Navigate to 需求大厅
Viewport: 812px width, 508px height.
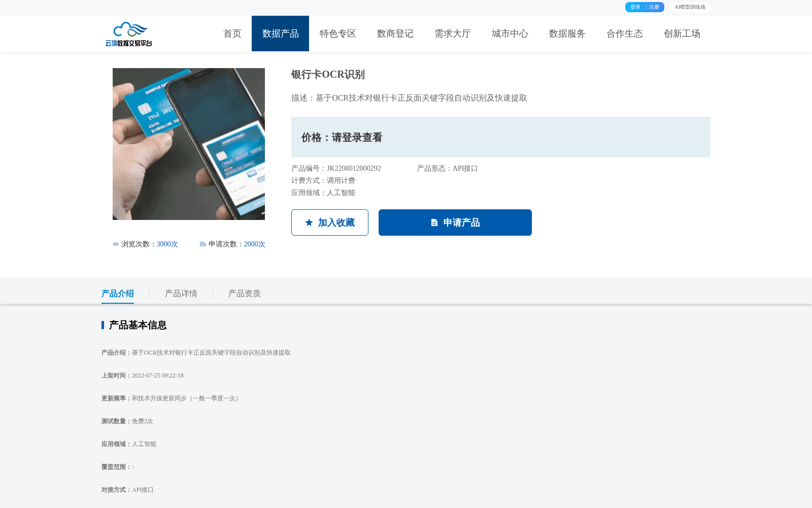(x=453, y=34)
